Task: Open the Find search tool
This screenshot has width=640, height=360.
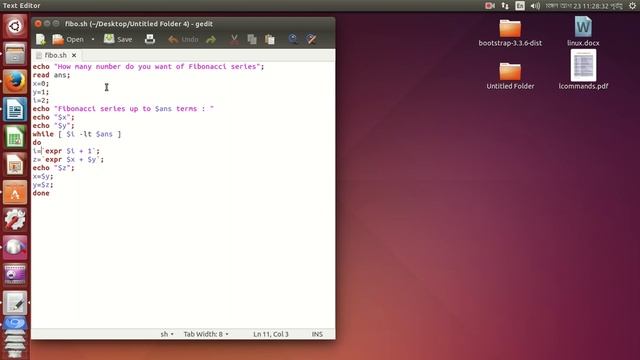Action: [x=293, y=39]
